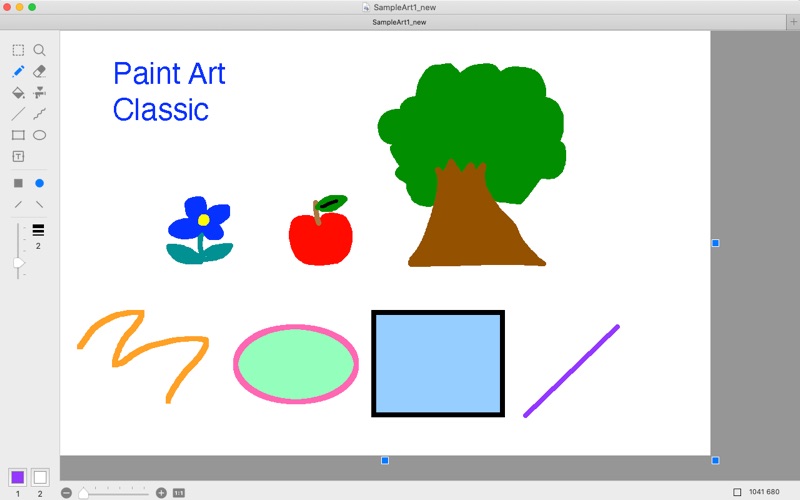Click the mint green ellipse shape
The width and height of the screenshot is (800, 500).
point(296,364)
